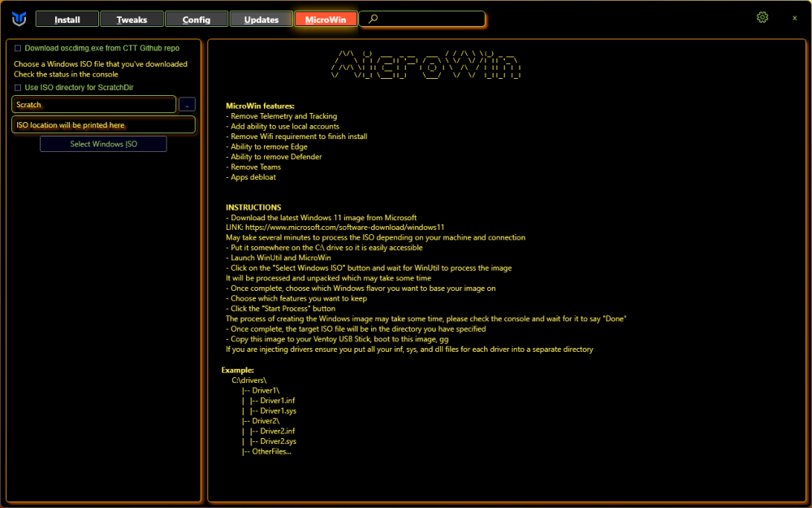
Task: Click 'Driver1.sys' in example tree
Action: [278, 410]
